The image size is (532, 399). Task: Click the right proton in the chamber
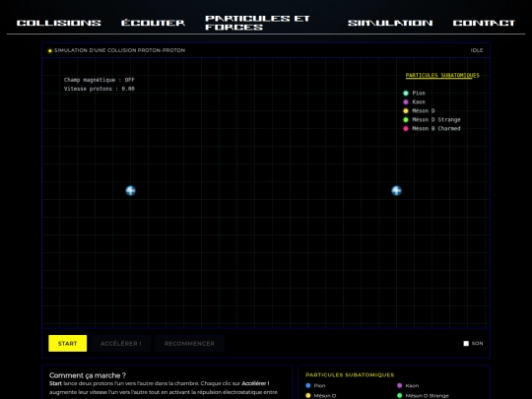coord(396,191)
